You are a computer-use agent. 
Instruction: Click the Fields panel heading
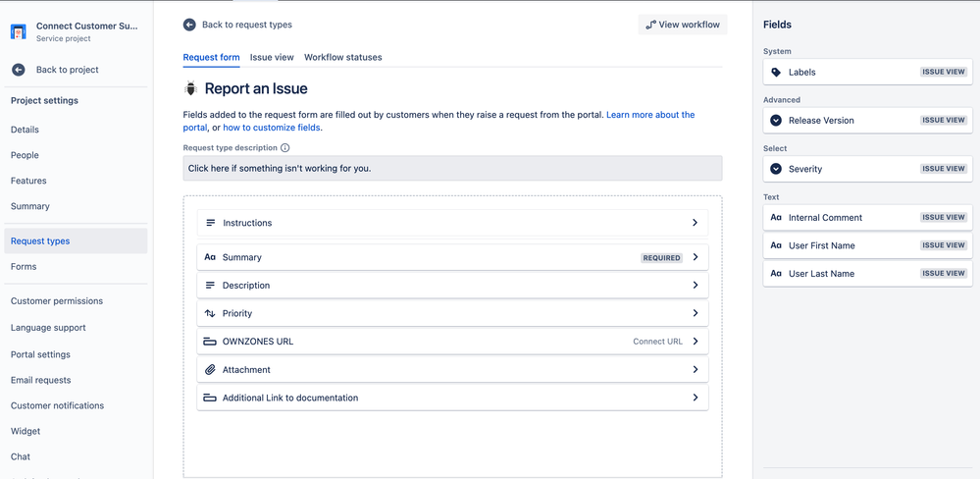pyautogui.click(x=778, y=25)
